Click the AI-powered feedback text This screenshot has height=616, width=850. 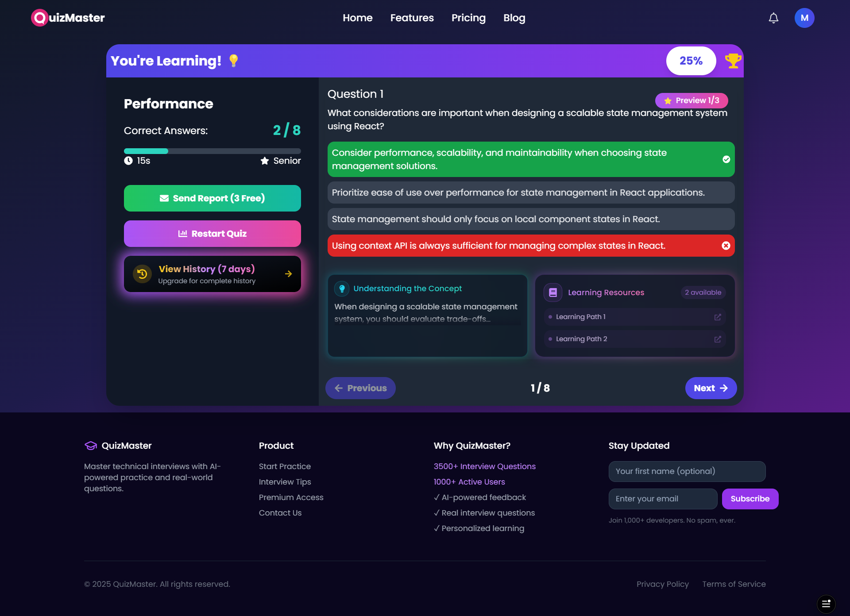pos(480,497)
